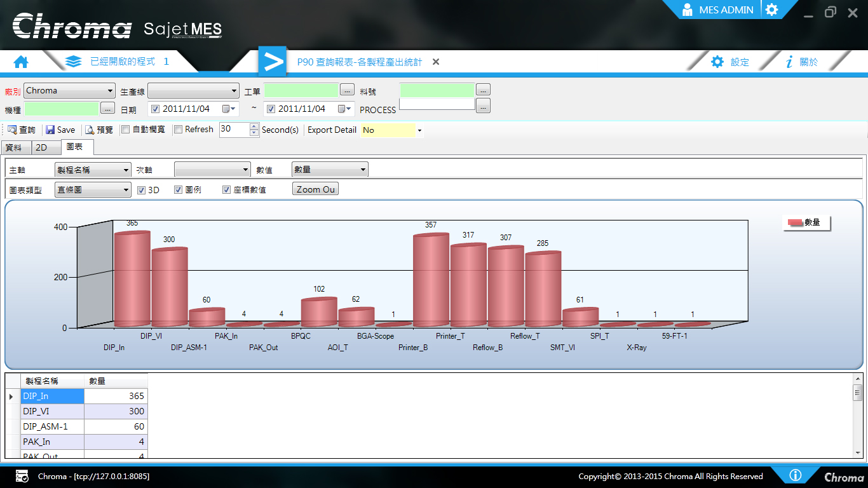Click the server connection icon in status bar

tap(22, 476)
